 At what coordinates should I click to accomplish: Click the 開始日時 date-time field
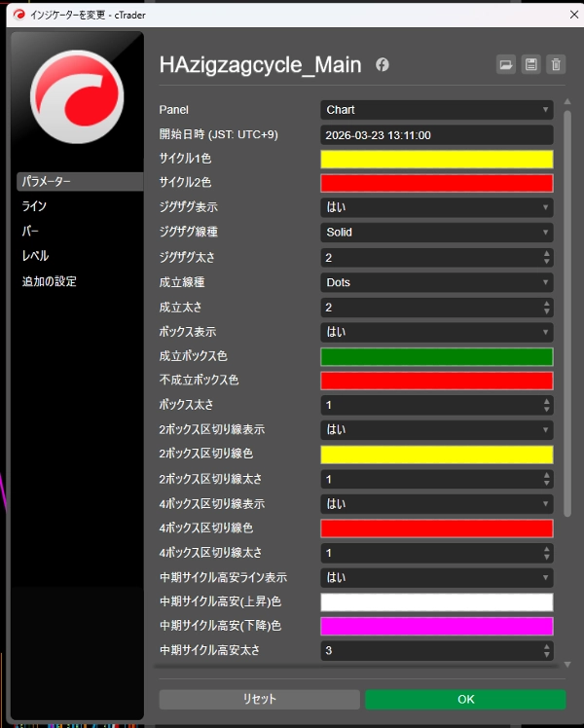pos(437,135)
